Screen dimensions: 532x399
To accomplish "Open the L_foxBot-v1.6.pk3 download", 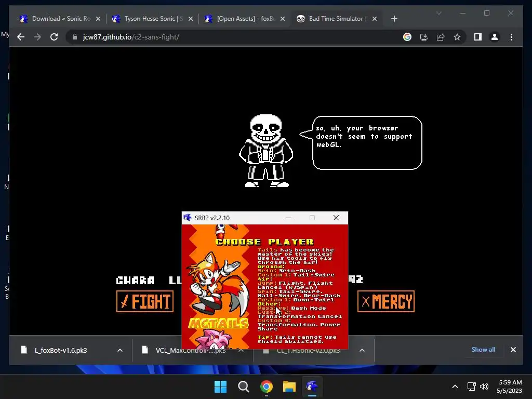I will (x=61, y=350).
